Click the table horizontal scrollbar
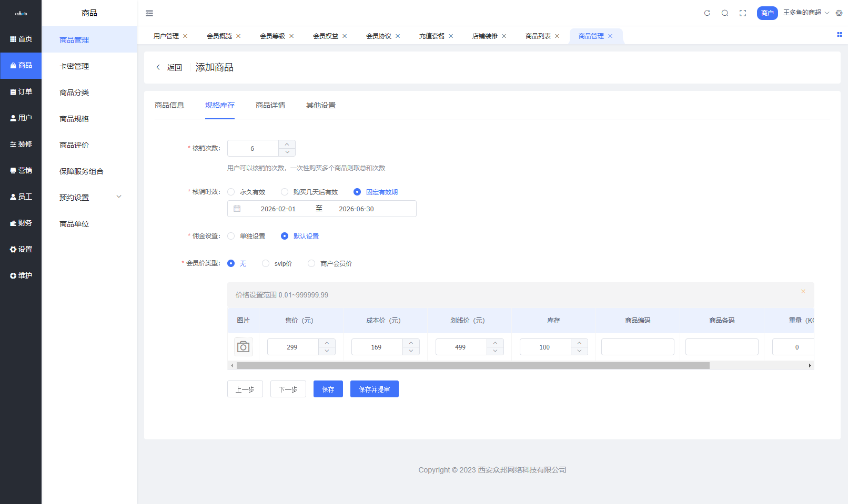This screenshot has height=504, width=848. (472, 365)
